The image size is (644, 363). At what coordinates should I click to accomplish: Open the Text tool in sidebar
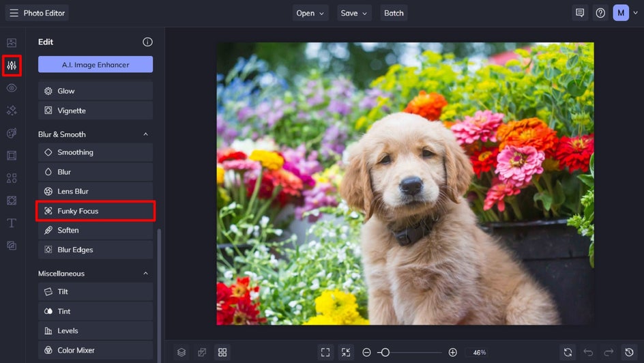pyautogui.click(x=12, y=223)
